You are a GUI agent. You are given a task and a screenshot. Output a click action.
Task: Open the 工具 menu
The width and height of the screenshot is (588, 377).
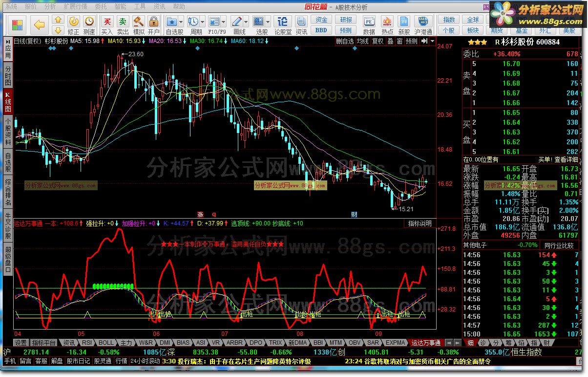(x=140, y=7)
